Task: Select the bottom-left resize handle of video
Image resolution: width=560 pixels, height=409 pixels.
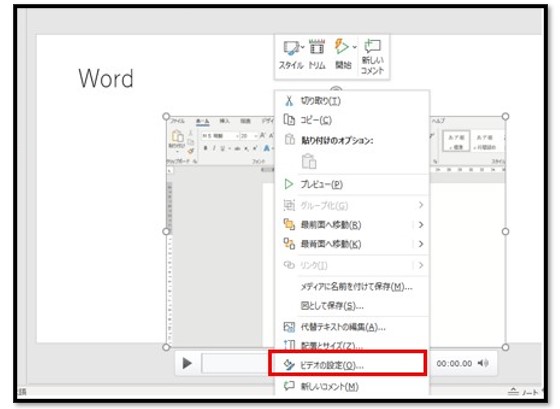Action: click(166, 347)
